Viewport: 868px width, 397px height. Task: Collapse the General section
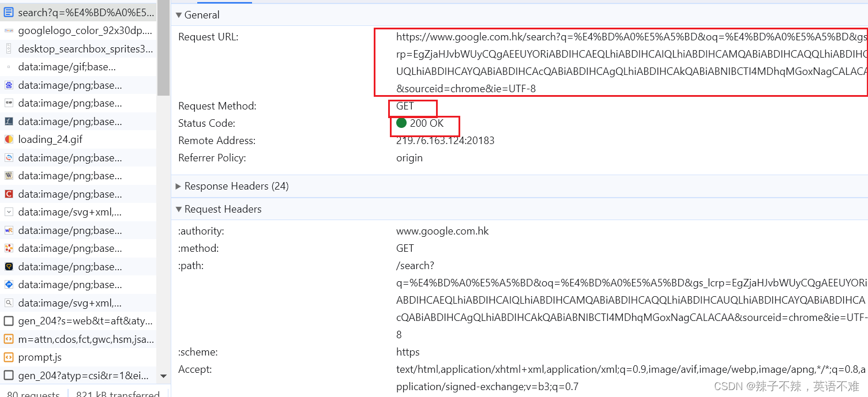[178, 15]
